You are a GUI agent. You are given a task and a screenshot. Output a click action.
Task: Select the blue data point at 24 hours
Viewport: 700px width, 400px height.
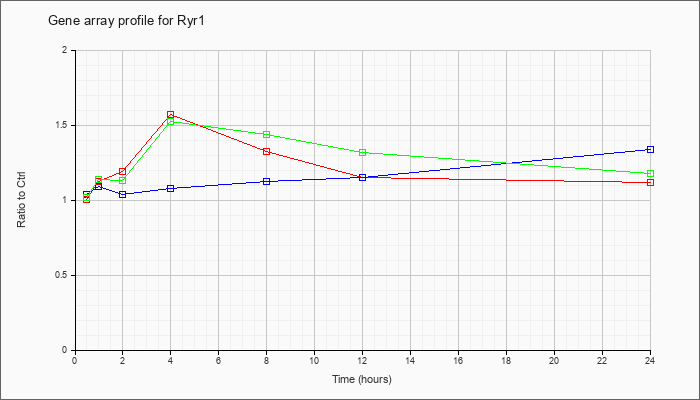point(650,150)
